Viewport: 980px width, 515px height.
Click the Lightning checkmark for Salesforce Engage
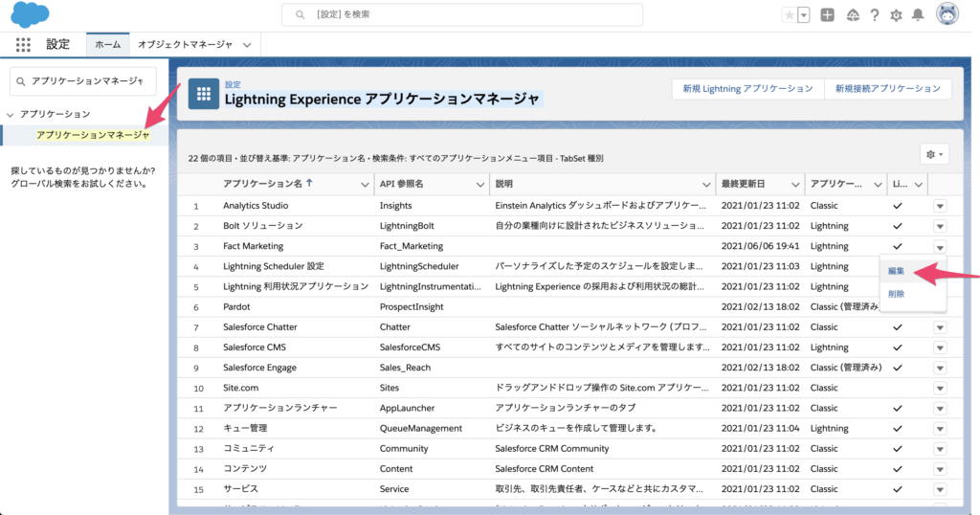tap(898, 368)
